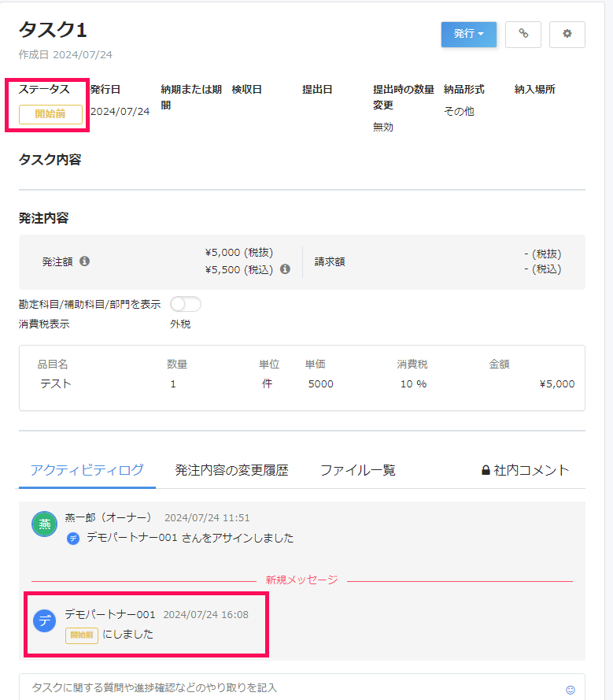Click the 発注内容 heading
613x700 pixels.
click(x=44, y=218)
